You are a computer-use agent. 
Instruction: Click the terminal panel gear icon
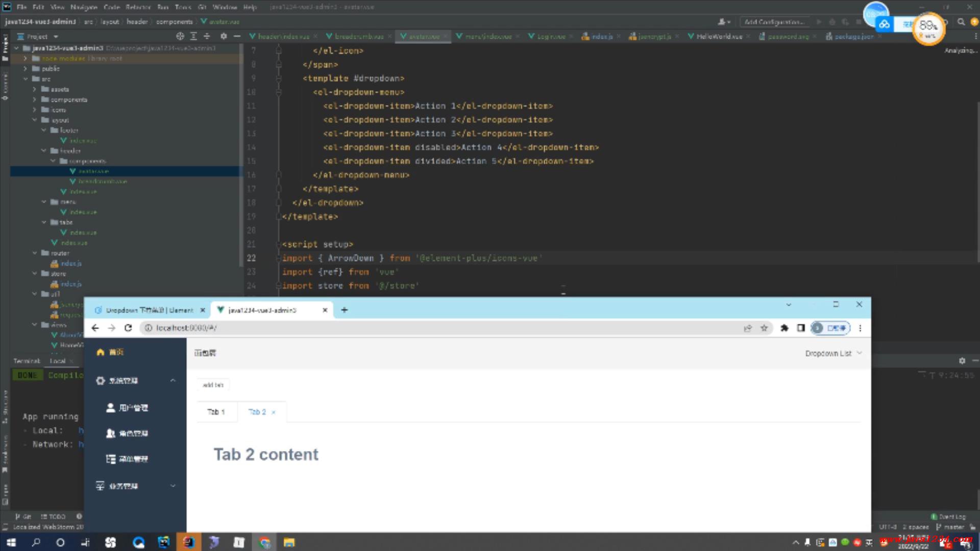[962, 361]
